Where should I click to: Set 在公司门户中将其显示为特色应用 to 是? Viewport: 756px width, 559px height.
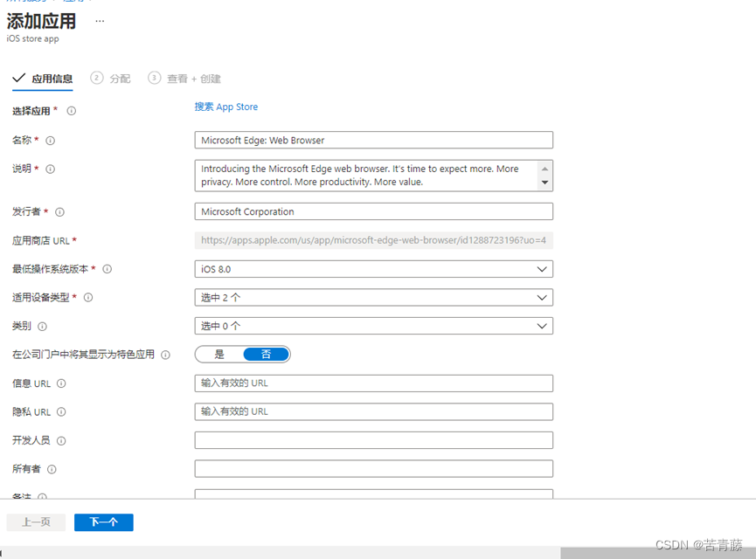(x=217, y=354)
